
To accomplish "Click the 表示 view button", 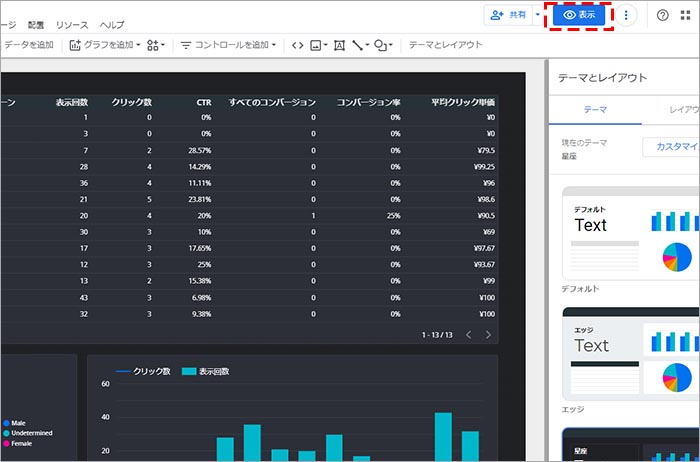I will 579,16.
